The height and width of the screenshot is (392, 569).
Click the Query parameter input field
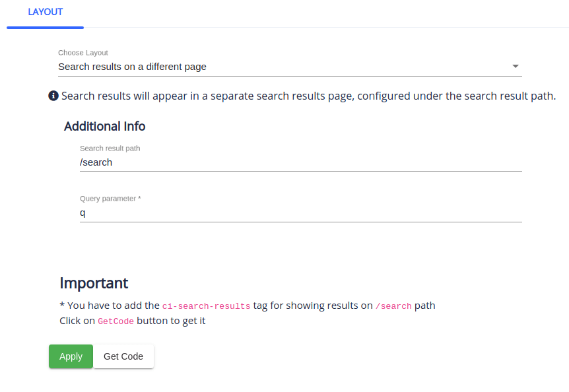click(300, 212)
